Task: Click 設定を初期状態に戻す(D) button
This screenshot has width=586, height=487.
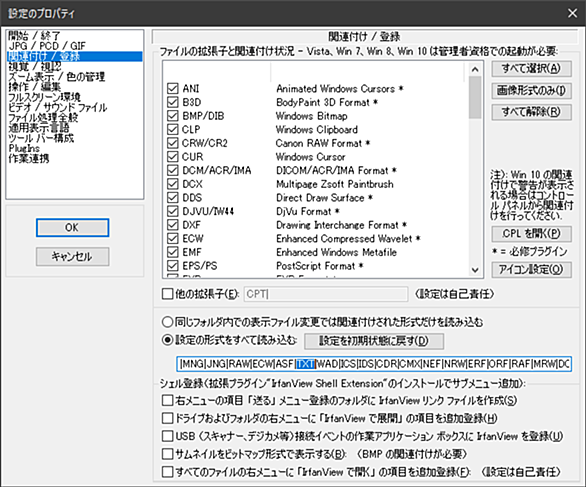Action: click(x=374, y=341)
